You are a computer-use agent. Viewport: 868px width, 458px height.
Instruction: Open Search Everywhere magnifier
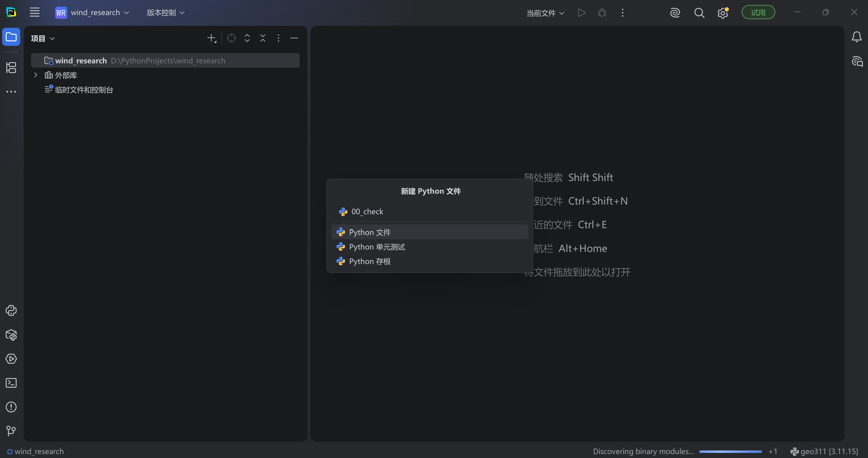tap(699, 13)
